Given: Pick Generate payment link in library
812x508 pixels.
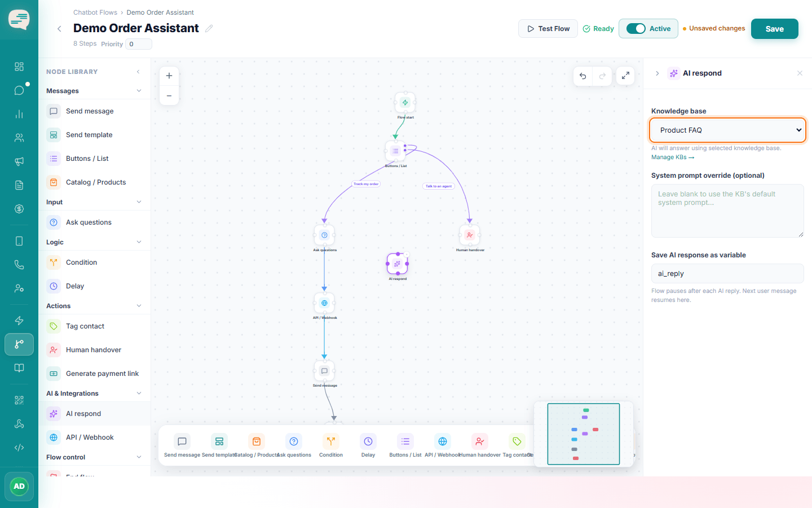Looking at the screenshot, I should pos(94,374).
